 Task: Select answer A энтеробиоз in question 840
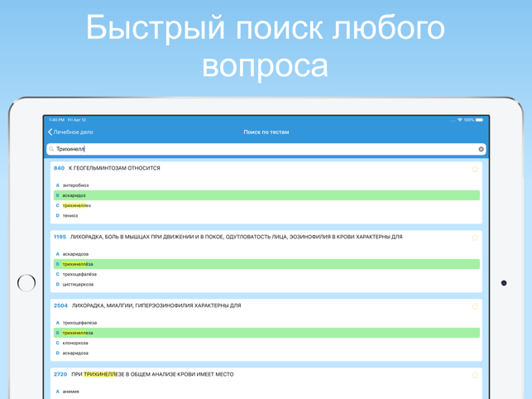coord(76,185)
